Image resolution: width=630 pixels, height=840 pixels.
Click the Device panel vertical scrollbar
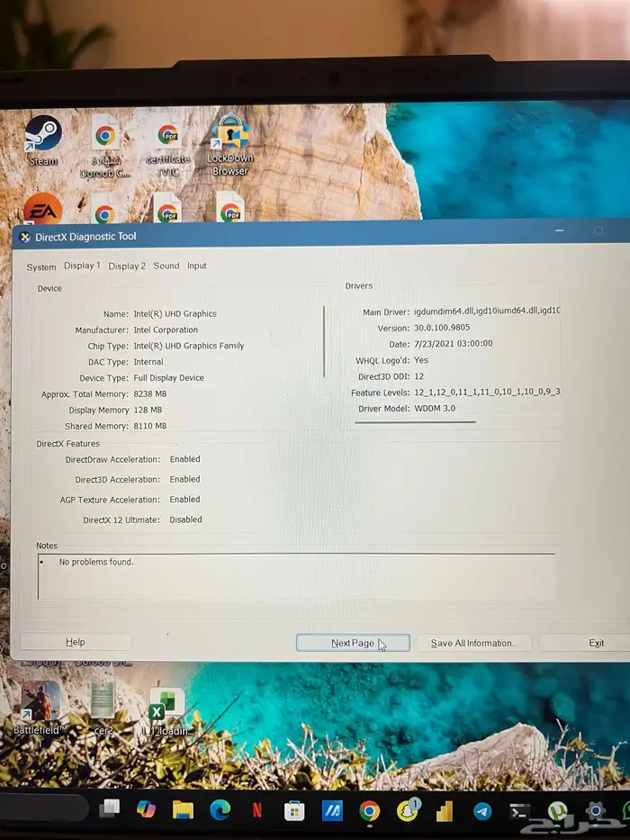point(324,341)
